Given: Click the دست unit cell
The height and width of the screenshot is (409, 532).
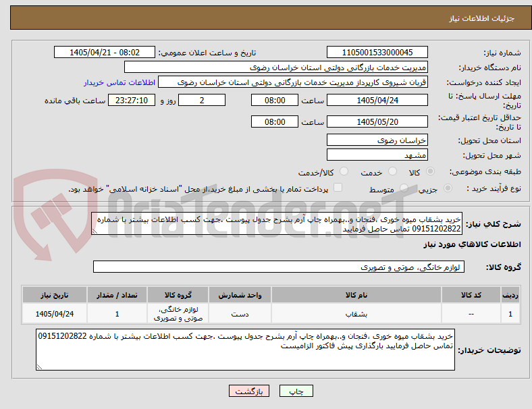Looking at the screenshot, I should point(240,314).
